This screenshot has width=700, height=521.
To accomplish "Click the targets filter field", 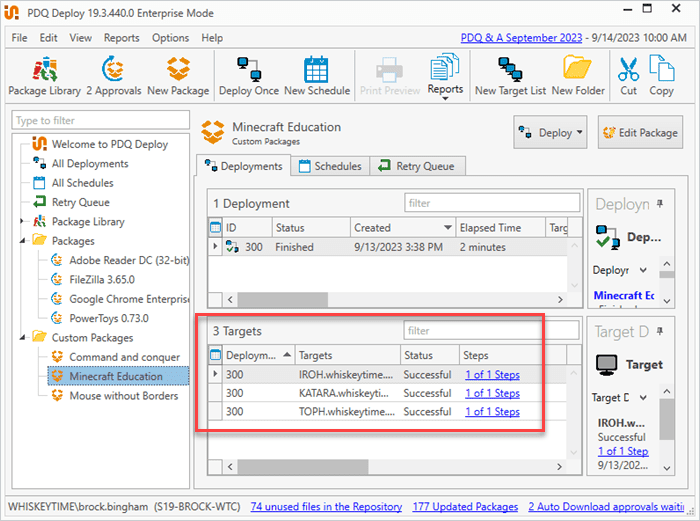I will coord(491,331).
